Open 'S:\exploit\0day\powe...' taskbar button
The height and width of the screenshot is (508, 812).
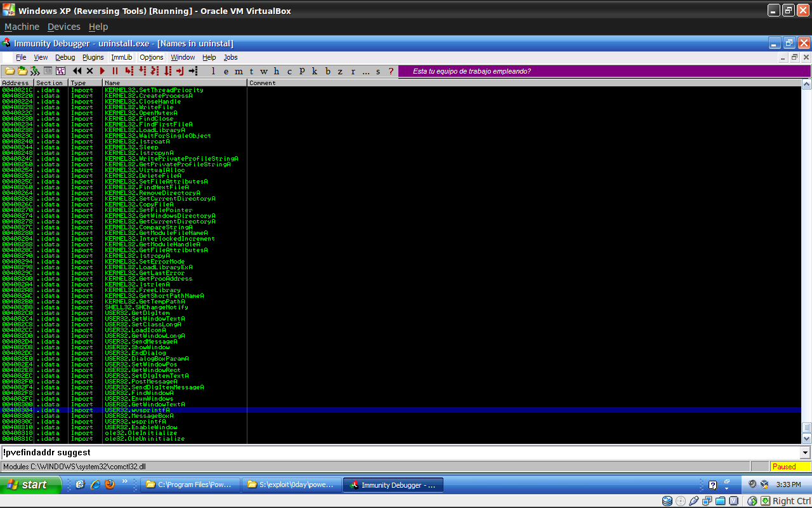click(292, 485)
